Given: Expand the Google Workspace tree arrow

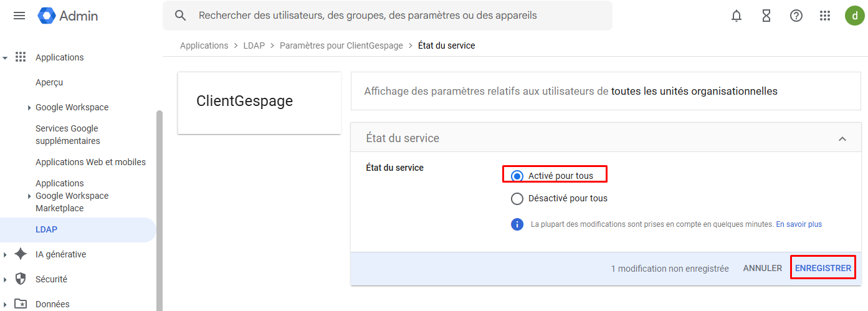Looking at the screenshot, I should coord(29,108).
